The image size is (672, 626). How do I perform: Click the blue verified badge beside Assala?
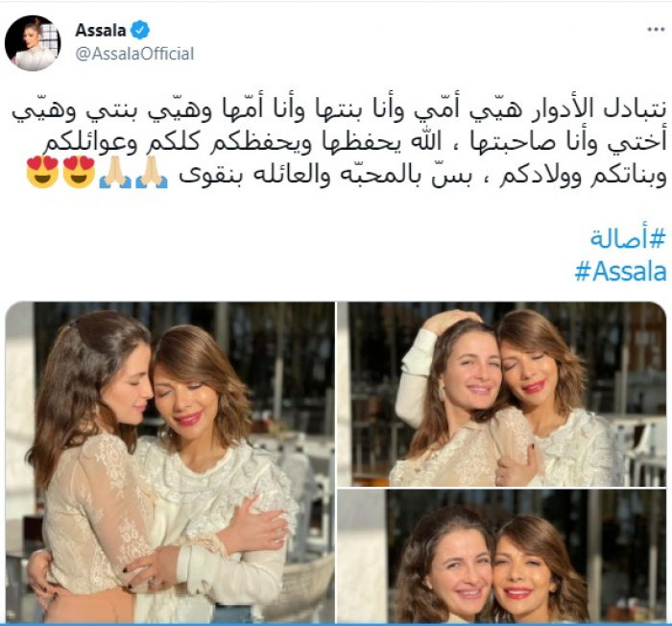point(140,30)
